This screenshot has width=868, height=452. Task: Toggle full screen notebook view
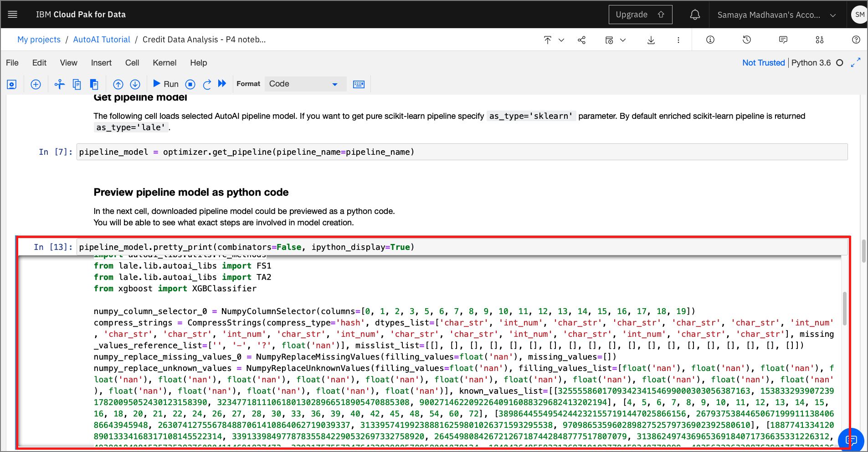pos(855,63)
